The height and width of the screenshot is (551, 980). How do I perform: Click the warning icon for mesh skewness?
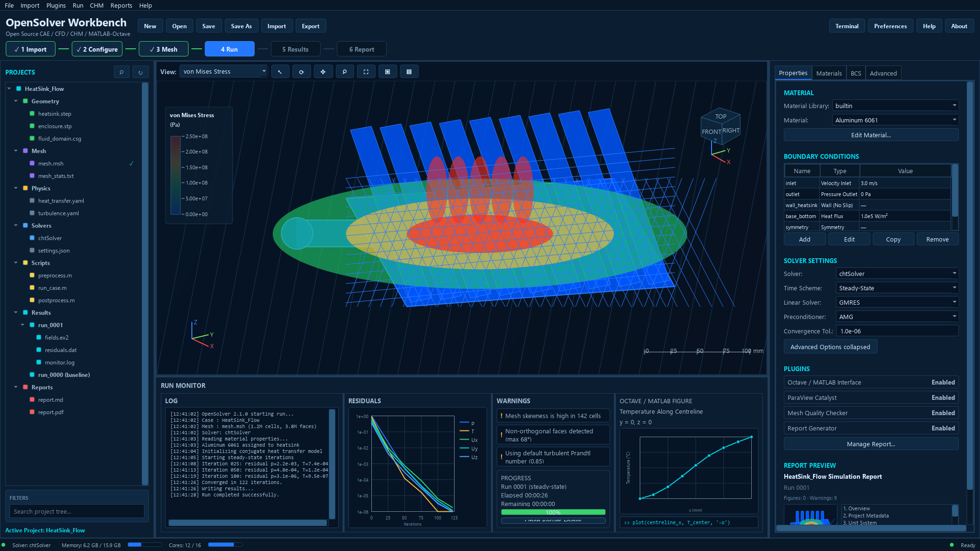pos(501,416)
